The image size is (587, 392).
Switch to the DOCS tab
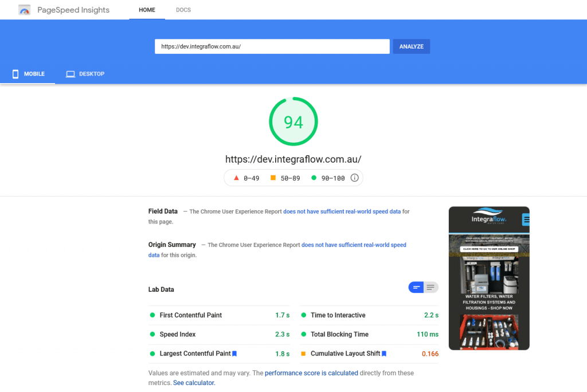coord(183,10)
